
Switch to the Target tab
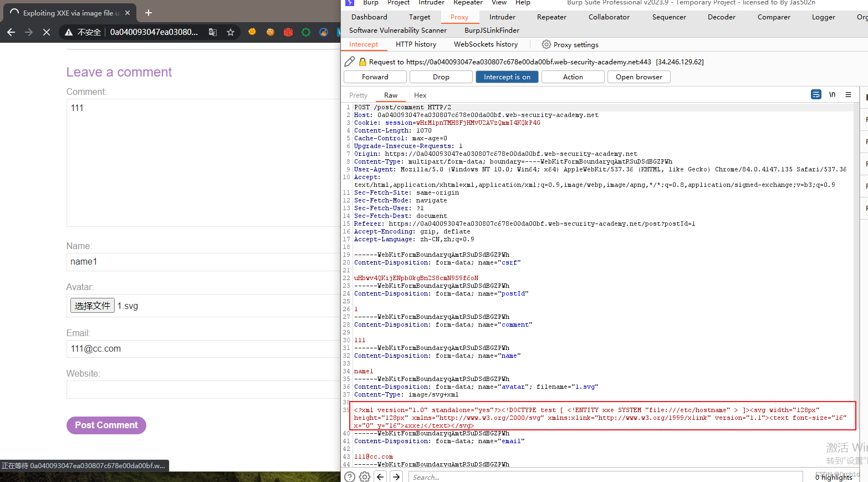420,17
